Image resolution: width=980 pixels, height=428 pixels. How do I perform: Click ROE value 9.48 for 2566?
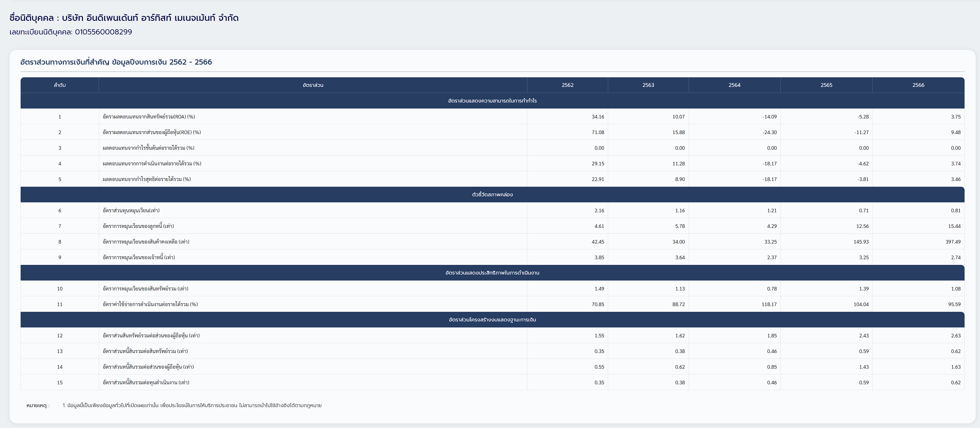point(956,132)
